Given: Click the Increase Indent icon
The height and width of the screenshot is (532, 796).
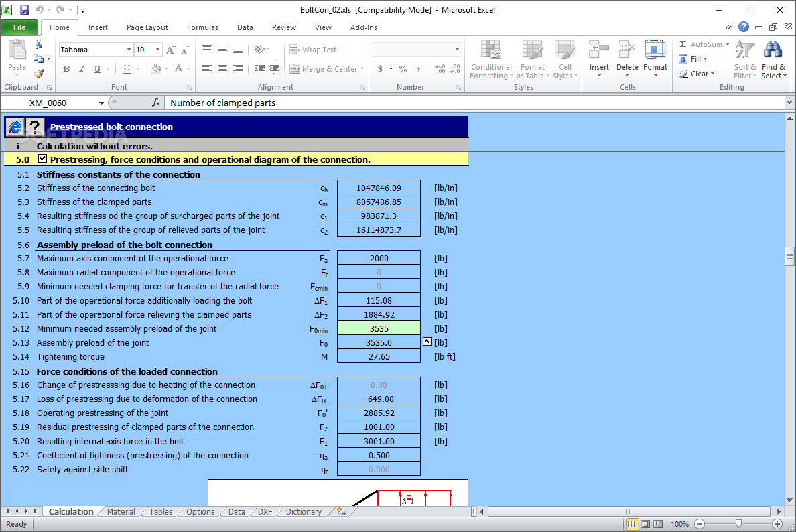Looking at the screenshot, I should tap(275, 68).
